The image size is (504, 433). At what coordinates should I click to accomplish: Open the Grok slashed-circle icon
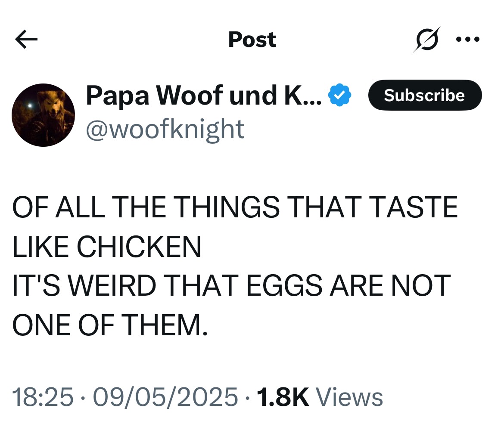point(426,40)
